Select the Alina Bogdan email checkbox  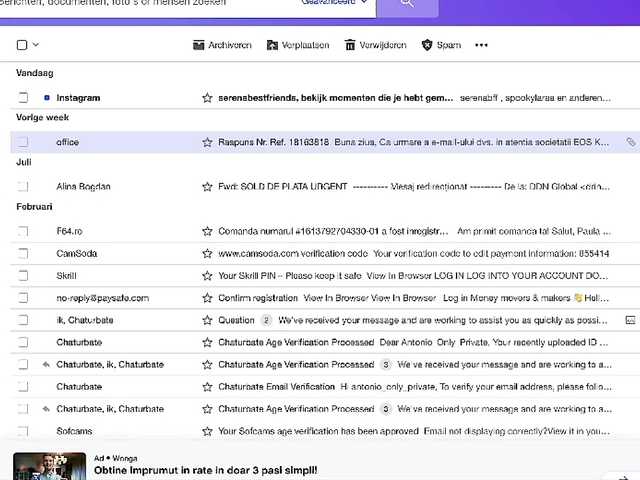[x=23, y=187]
